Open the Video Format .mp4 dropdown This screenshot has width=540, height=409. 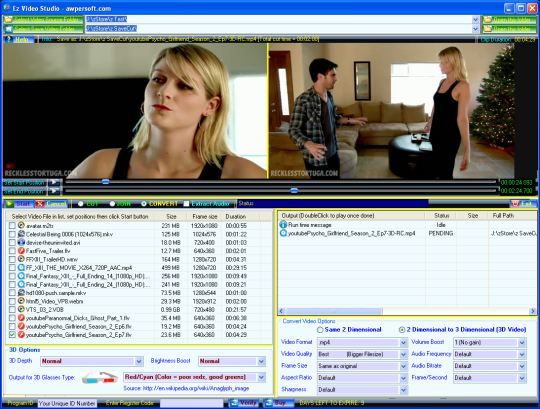click(404, 343)
